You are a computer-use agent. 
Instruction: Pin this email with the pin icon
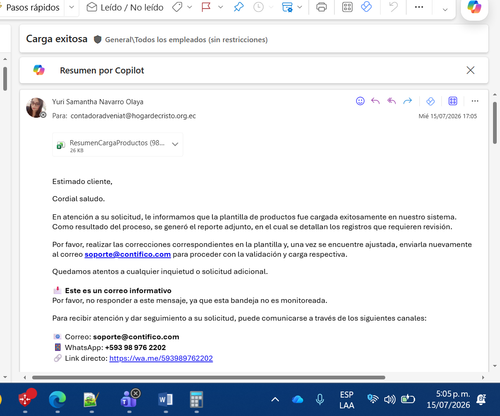(x=238, y=7)
